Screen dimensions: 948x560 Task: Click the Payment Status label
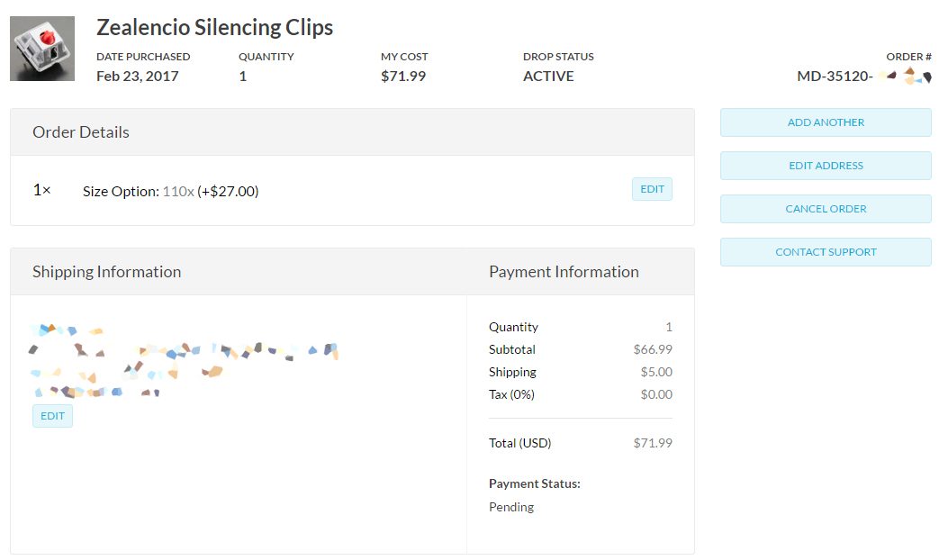[x=535, y=483]
